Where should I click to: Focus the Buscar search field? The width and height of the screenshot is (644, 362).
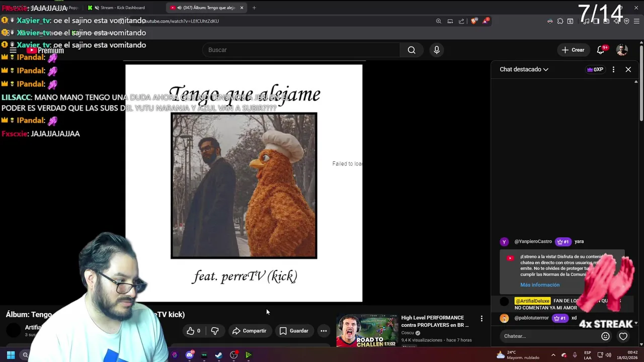click(301, 50)
